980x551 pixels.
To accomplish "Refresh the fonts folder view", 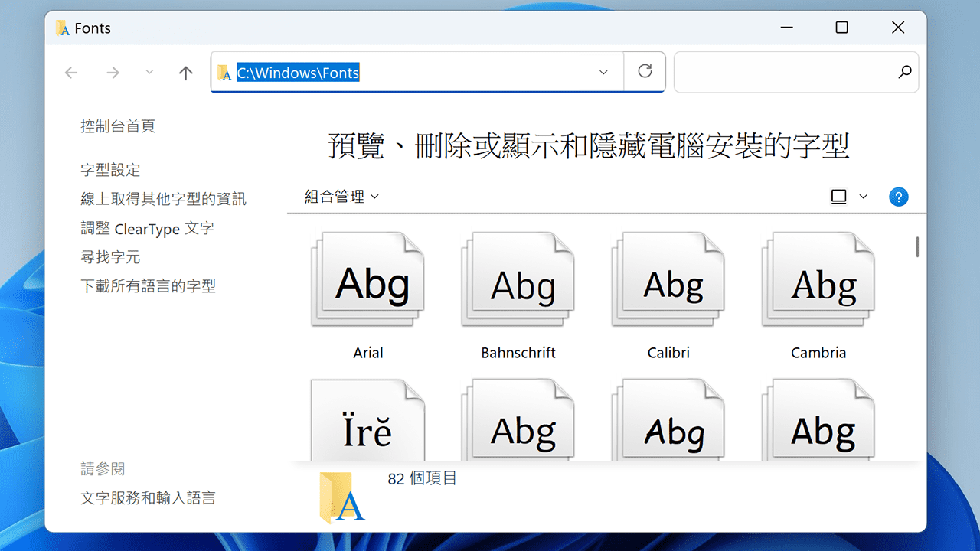I will [x=644, y=72].
